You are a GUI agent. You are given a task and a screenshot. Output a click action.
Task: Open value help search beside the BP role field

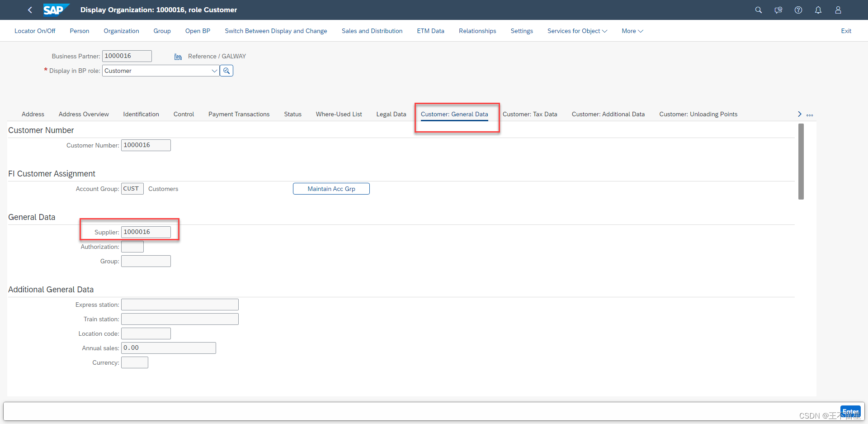pos(226,71)
